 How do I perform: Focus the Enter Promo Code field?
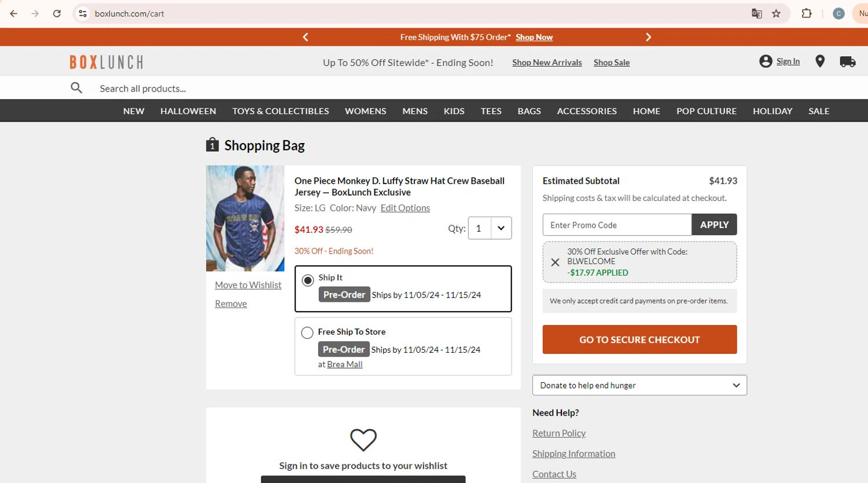click(x=617, y=225)
